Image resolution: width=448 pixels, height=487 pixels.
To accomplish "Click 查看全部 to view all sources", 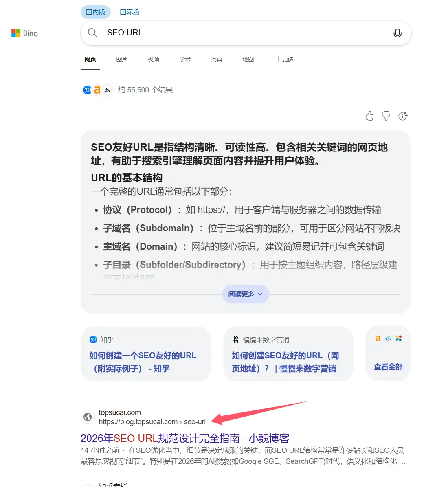I will [388, 367].
